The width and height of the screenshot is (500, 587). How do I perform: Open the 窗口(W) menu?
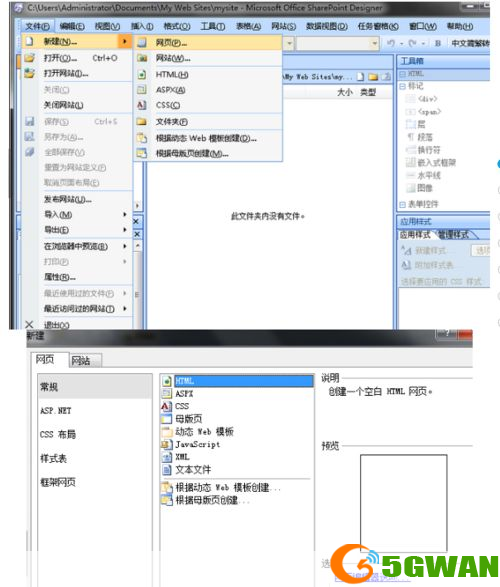(x=423, y=27)
